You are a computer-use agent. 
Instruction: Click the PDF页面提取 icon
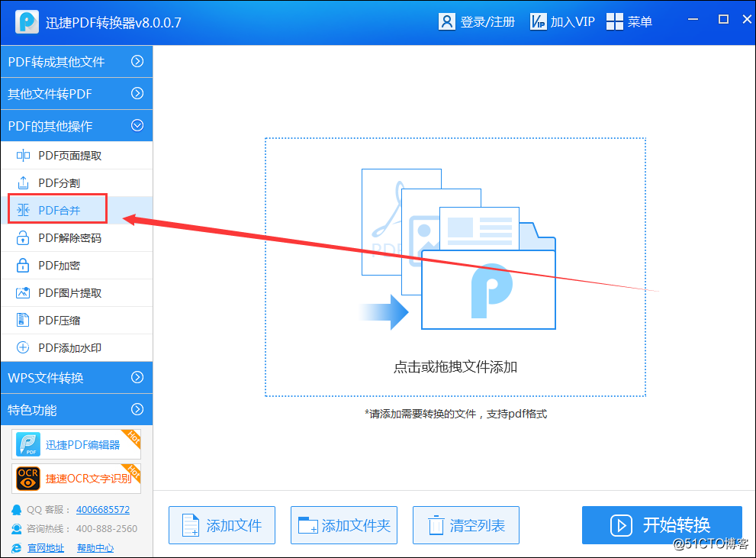tap(23, 155)
